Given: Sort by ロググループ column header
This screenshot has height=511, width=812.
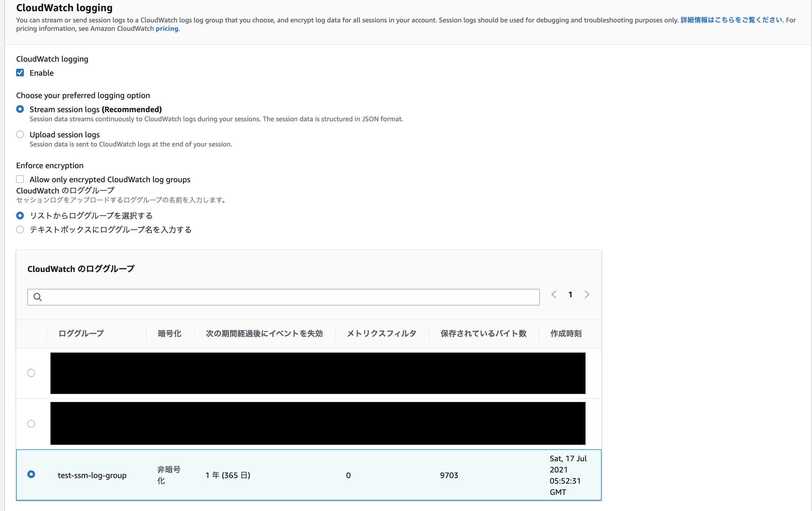Looking at the screenshot, I should tap(81, 334).
